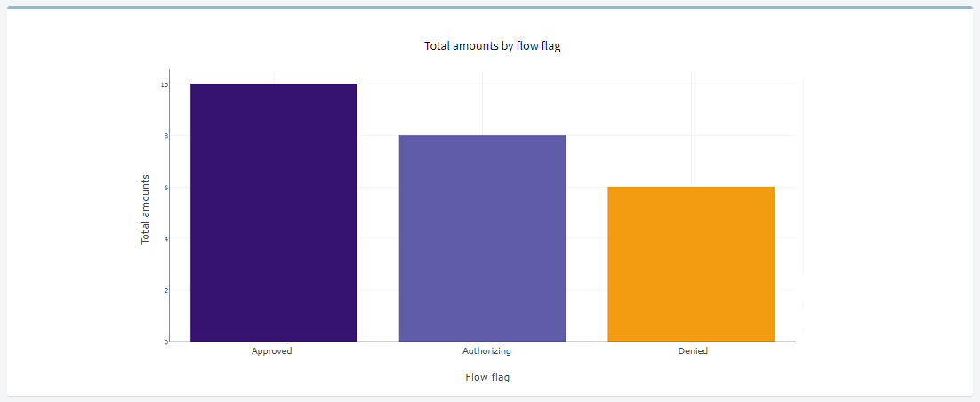980x402 pixels.
Task: Click the y-axis tick label 0
Action: 165,342
